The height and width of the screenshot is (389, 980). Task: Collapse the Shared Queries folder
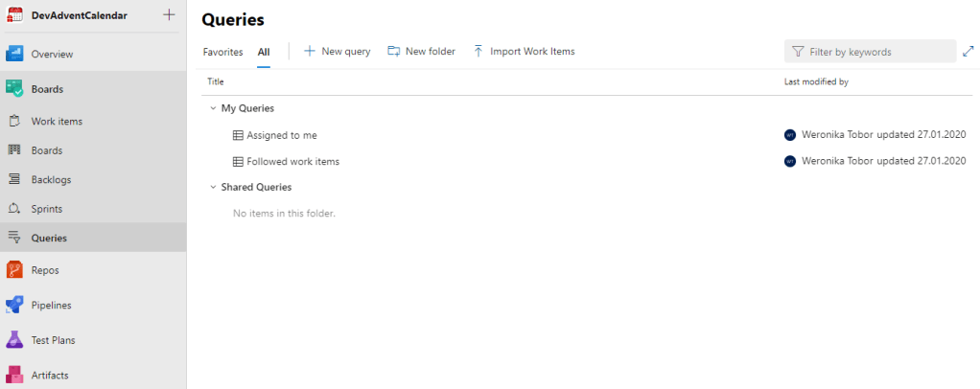pos(213,187)
